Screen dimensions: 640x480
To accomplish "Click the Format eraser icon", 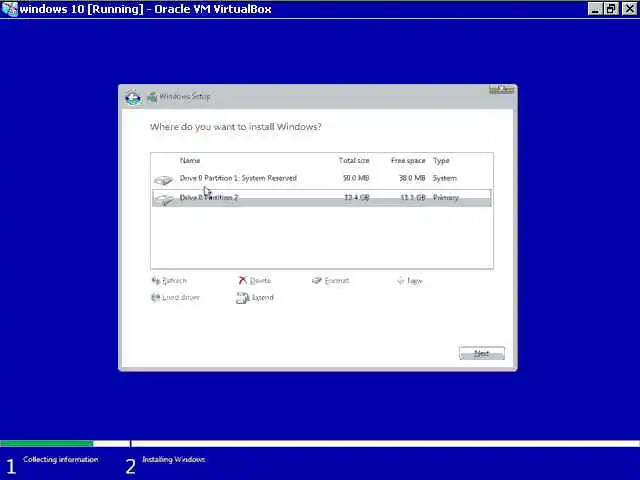I will (317, 281).
